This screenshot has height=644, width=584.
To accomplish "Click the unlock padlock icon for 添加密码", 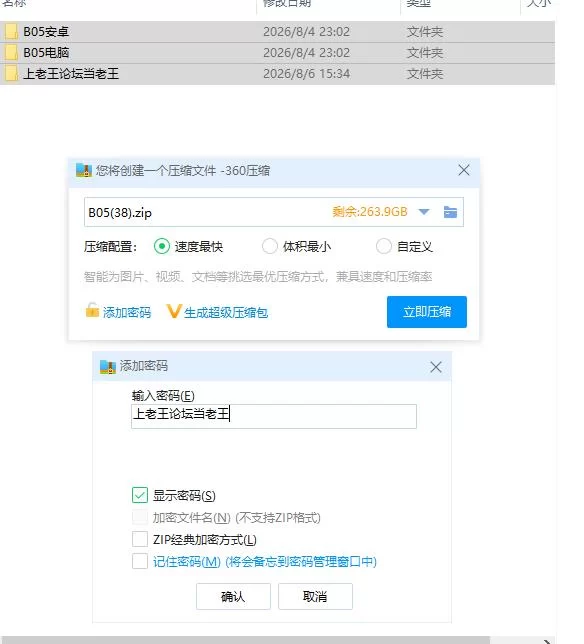I will point(92,310).
